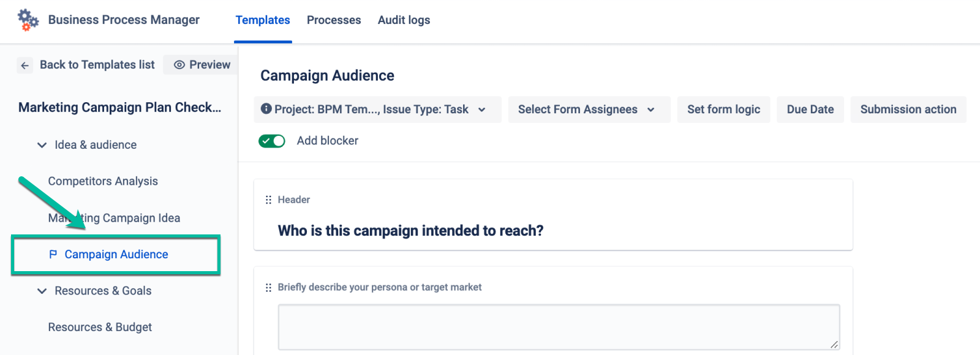This screenshot has width=980, height=355.
Task: Select Competitors Analysis in the sidebar
Action: point(103,181)
